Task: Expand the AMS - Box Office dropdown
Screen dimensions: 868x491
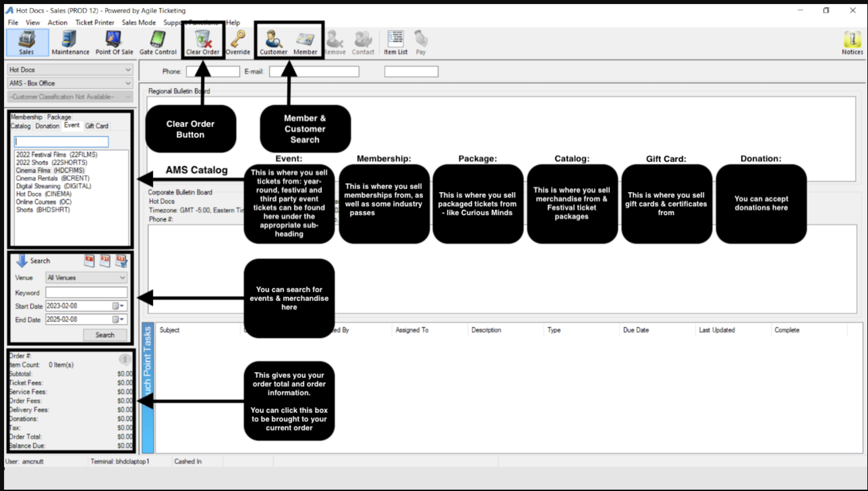Action: point(128,83)
